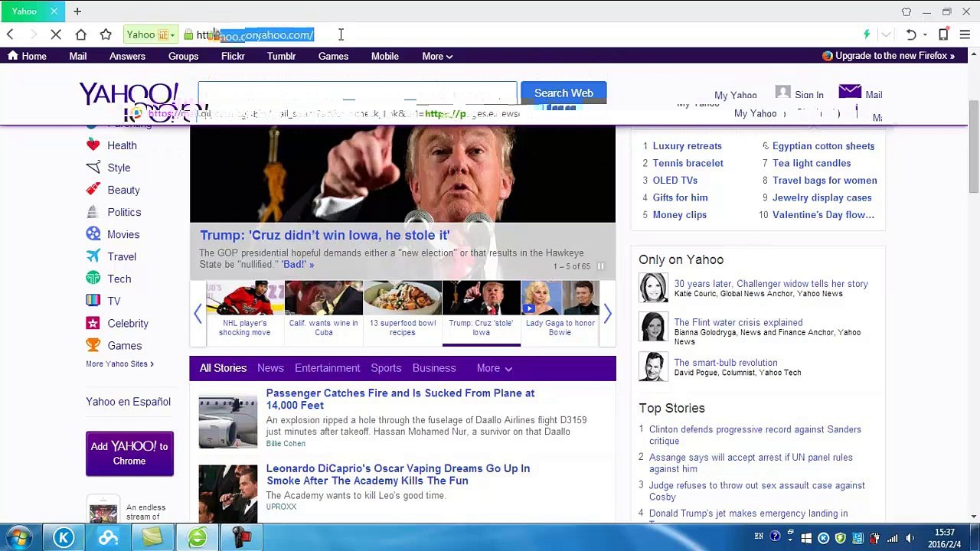Expand More story categories dropdown
Image resolution: width=980 pixels, height=551 pixels.
click(x=494, y=368)
